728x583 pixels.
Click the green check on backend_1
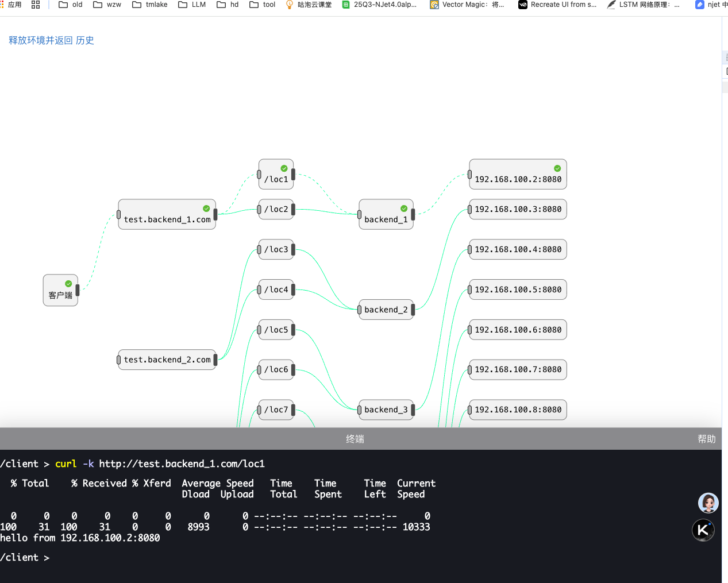(404, 209)
